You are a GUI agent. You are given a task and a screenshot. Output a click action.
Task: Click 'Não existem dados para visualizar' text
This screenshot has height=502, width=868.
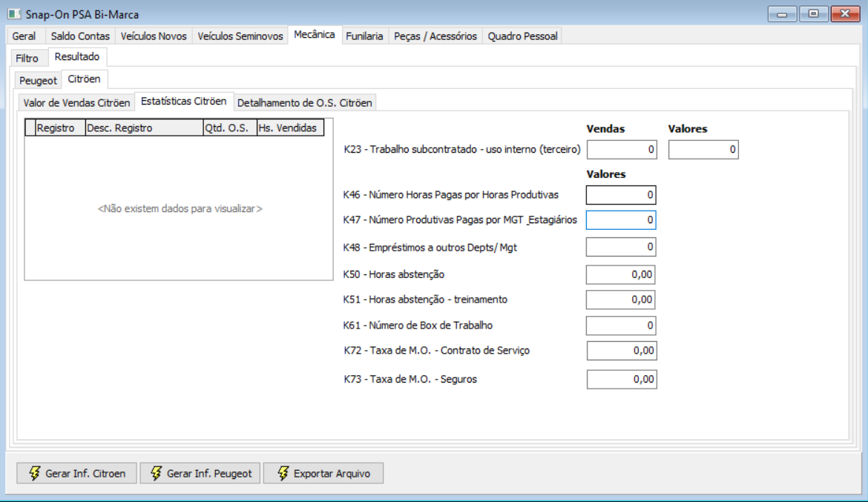coord(180,208)
